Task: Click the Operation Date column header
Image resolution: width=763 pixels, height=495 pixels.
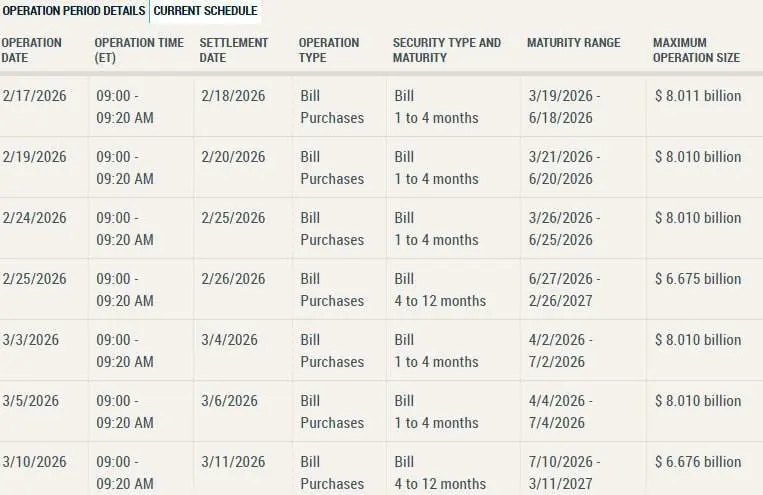Action: point(32,50)
